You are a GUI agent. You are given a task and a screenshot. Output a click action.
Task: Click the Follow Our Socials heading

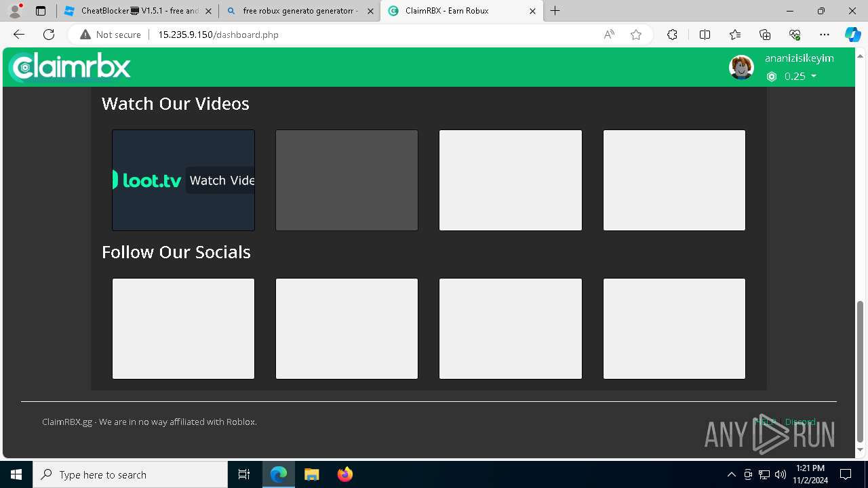[176, 252]
